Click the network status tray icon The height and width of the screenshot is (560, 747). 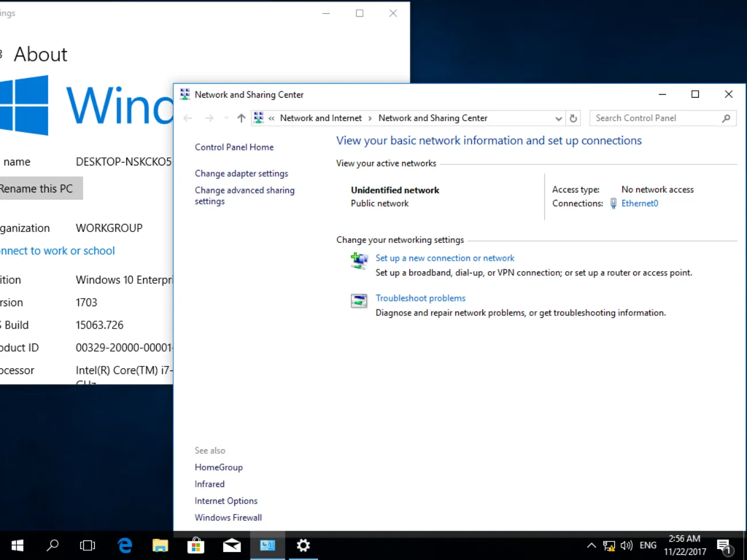coord(609,546)
